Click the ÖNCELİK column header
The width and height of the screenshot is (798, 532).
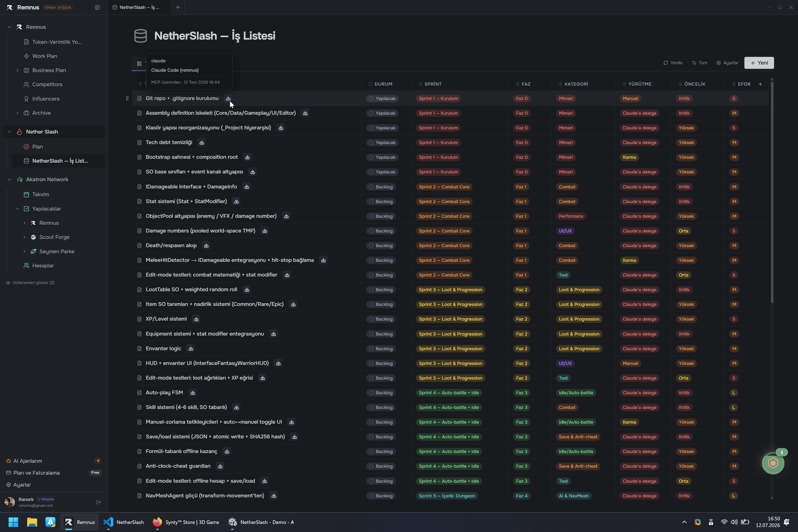[695, 84]
